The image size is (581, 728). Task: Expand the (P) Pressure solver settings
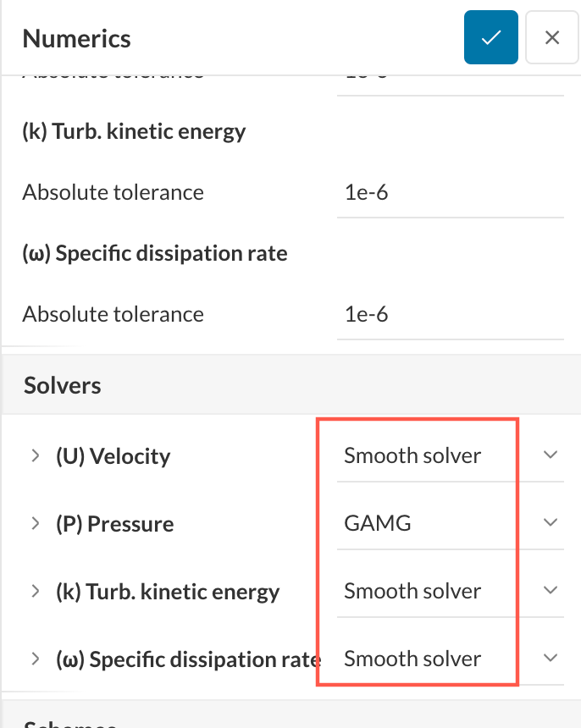[x=35, y=522]
